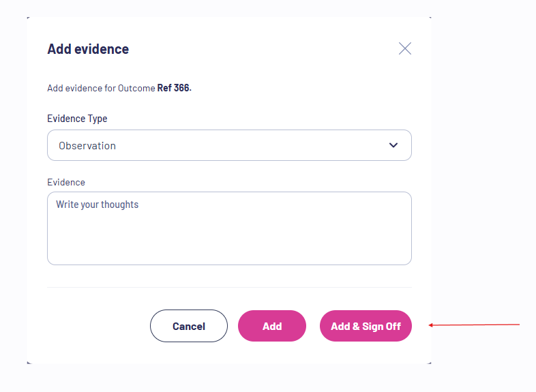Click the pink Add button
The image size is (536, 392).
272,326
